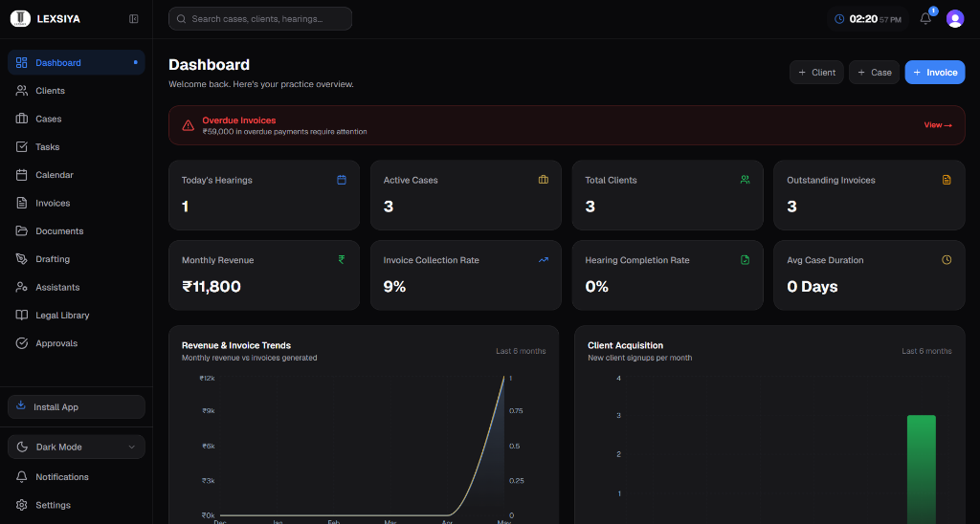Click the clock icon on Avg Case Duration card

click(x=947, y=260)
